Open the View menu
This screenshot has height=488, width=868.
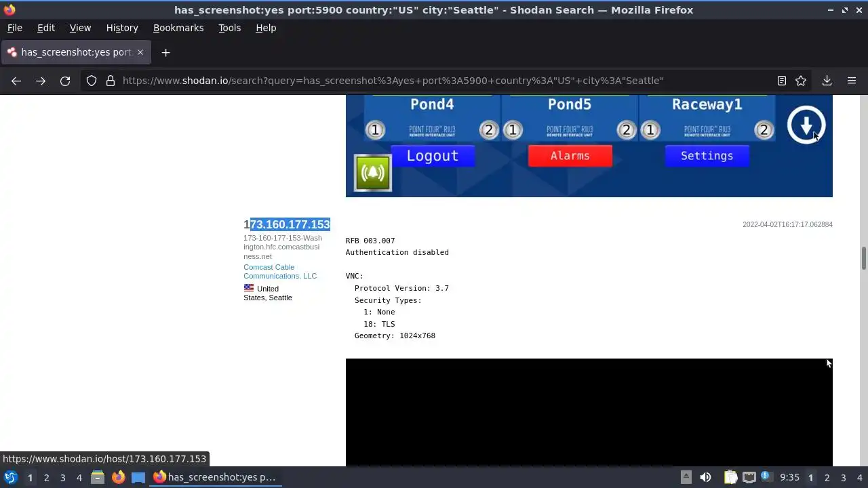tap(80, 28)
